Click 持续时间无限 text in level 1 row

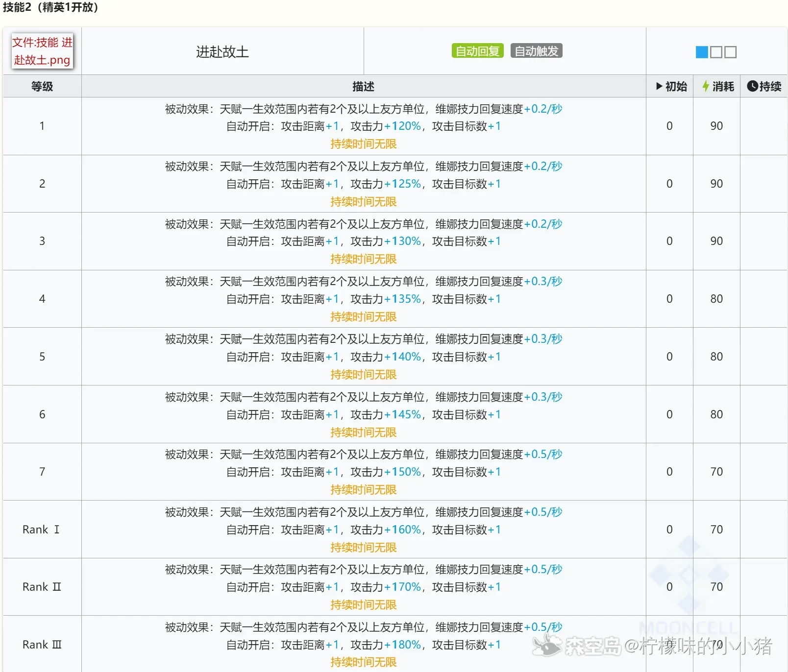pos(363,144)
